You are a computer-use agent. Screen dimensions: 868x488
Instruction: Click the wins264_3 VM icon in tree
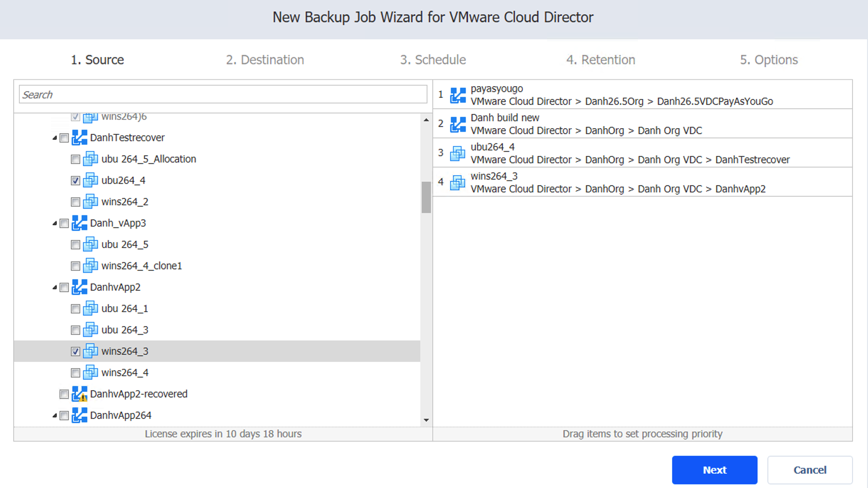(x=90, y=351)
